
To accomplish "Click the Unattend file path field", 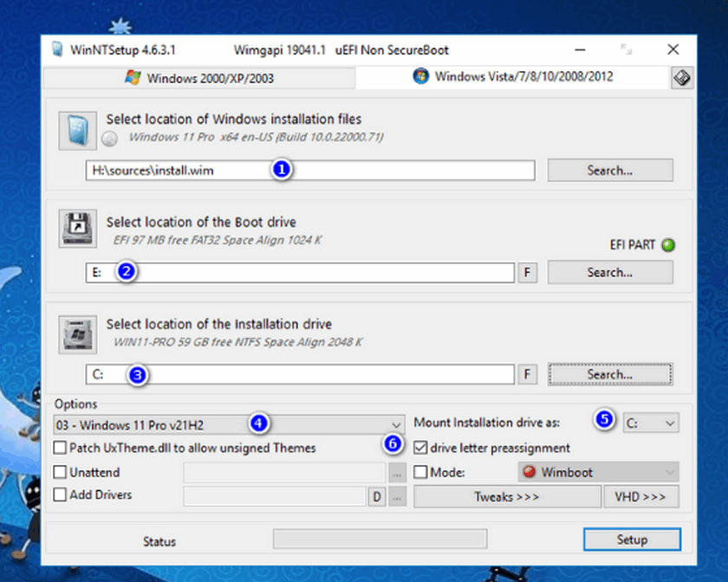I will click(x=284, y=473).
